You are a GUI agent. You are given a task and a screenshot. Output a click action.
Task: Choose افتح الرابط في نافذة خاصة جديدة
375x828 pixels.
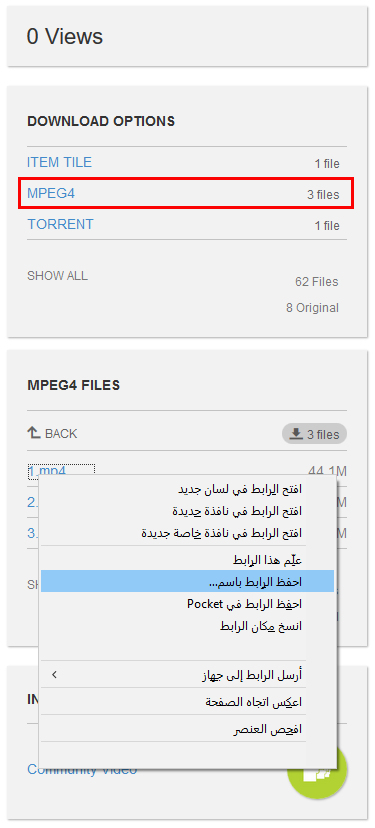pyautogui.click(x=221, y=533)
